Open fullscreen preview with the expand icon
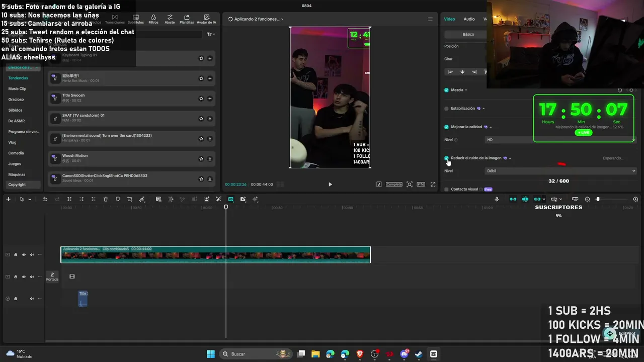 point(433,185)
